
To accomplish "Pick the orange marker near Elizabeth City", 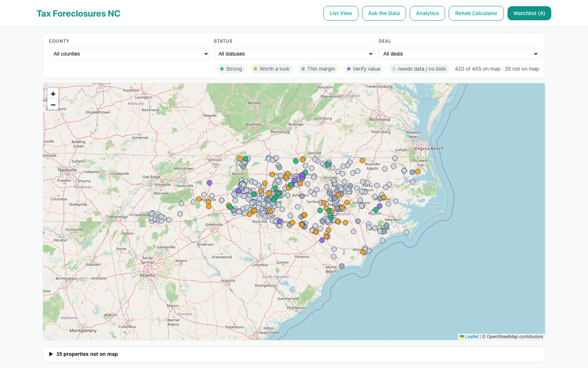I will (418, 171).
